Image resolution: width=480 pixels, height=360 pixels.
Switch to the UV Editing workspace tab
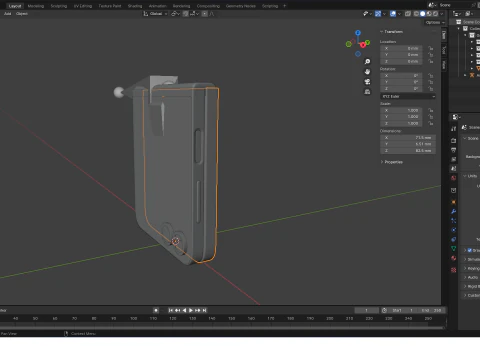tap(83, 6)
